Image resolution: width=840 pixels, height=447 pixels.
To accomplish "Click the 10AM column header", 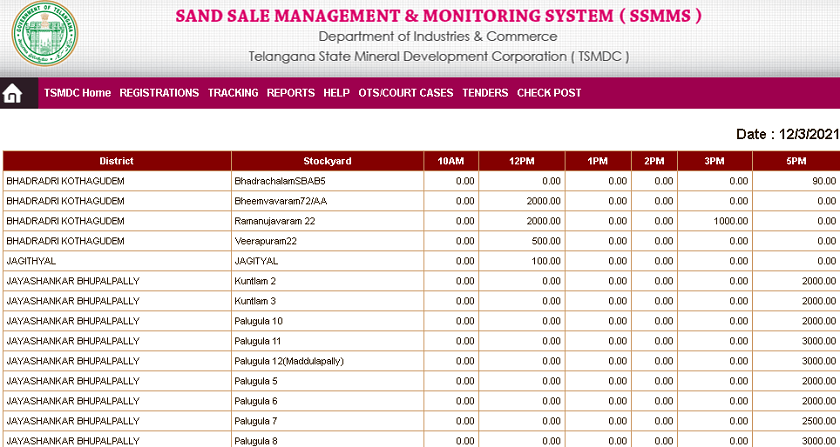I will click(451, 161).
